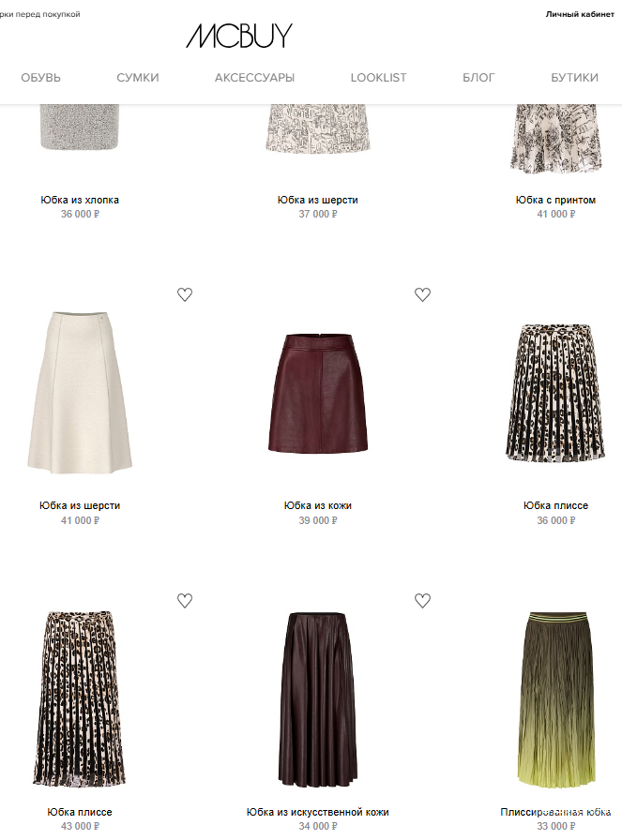
Task: Go to АКСЕССУАРЫ category
Action: click(254, 78)
